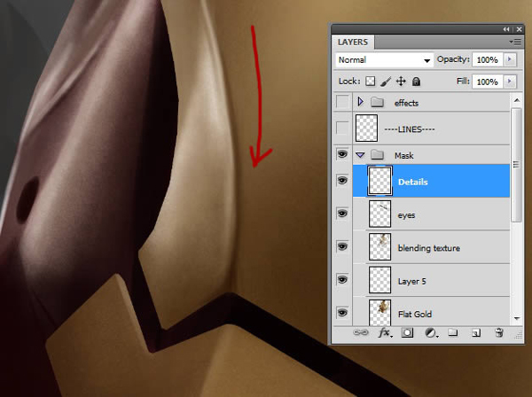Image resolution: width=532 pixels, height=397 pixels.
Task: Create new fill or adjustment layer
Action: (431, 333)
